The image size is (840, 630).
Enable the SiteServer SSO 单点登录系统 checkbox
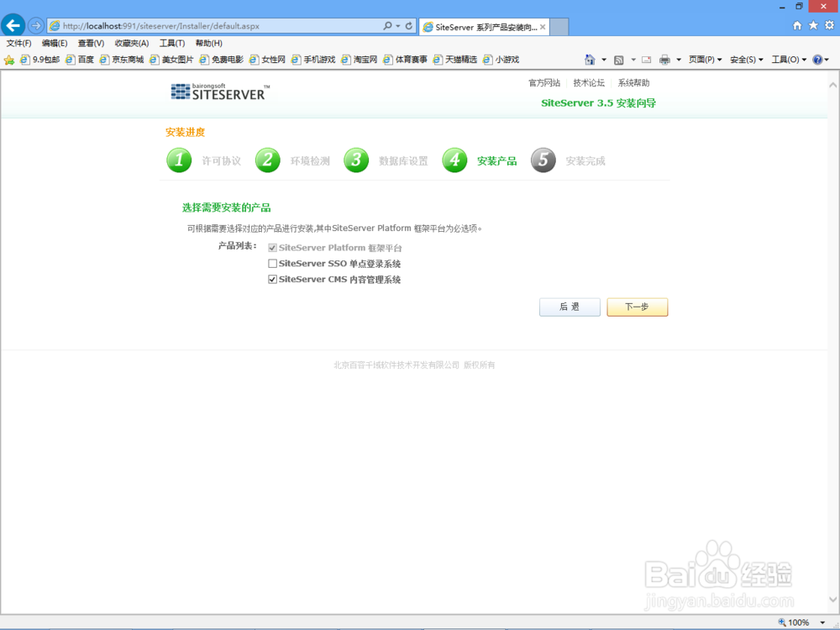point(271,263)
